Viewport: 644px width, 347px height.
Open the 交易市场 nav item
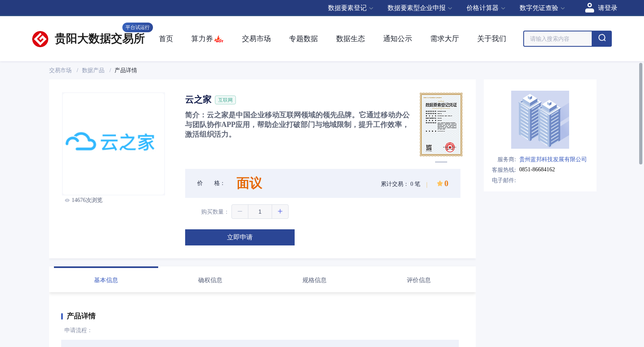click(x=256, y=39)
